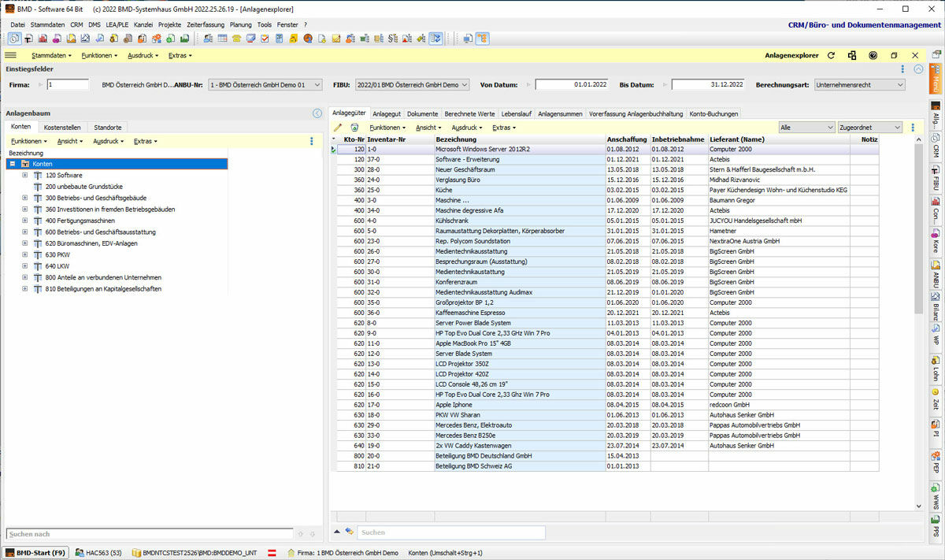Image resolution: width=945 pixels, height=560 pixels.
Task: Expand the 620 Büromaschinen, EDV-Anlagen node
Action: pos(24,243)
